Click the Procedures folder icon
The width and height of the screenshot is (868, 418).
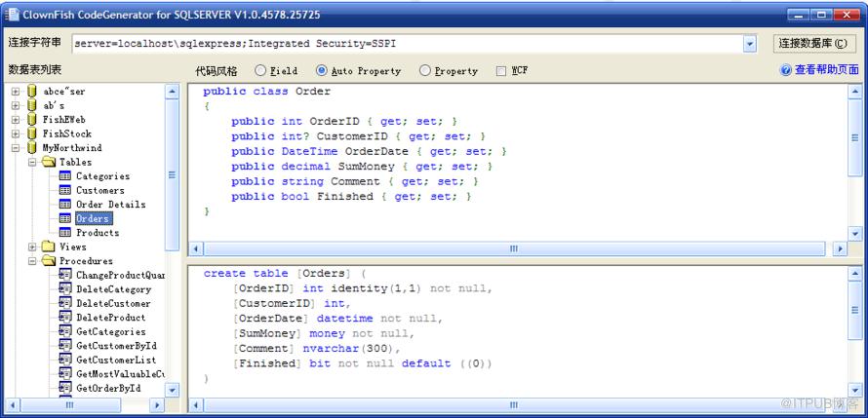(50, 261)
